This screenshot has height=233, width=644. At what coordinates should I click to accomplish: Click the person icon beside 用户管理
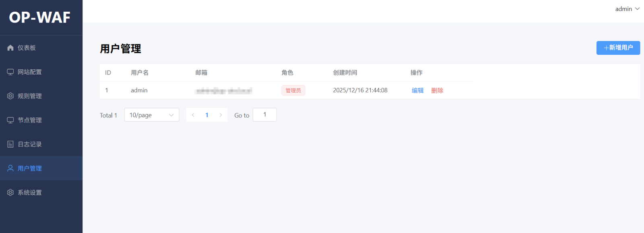(x=10, y=168)
